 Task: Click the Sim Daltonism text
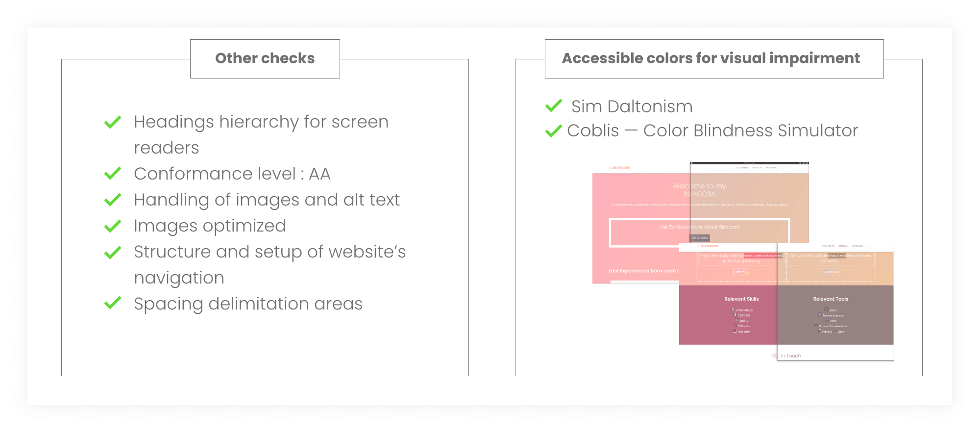[x=632, y=106]
